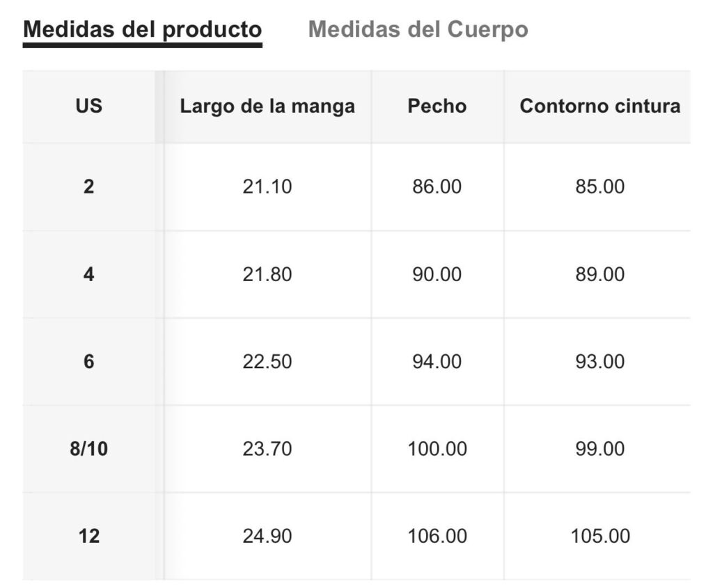Screen dimensions: 713x588
Task: Click the 21.10 sleeve length cell
Action: tap(267, 187)
